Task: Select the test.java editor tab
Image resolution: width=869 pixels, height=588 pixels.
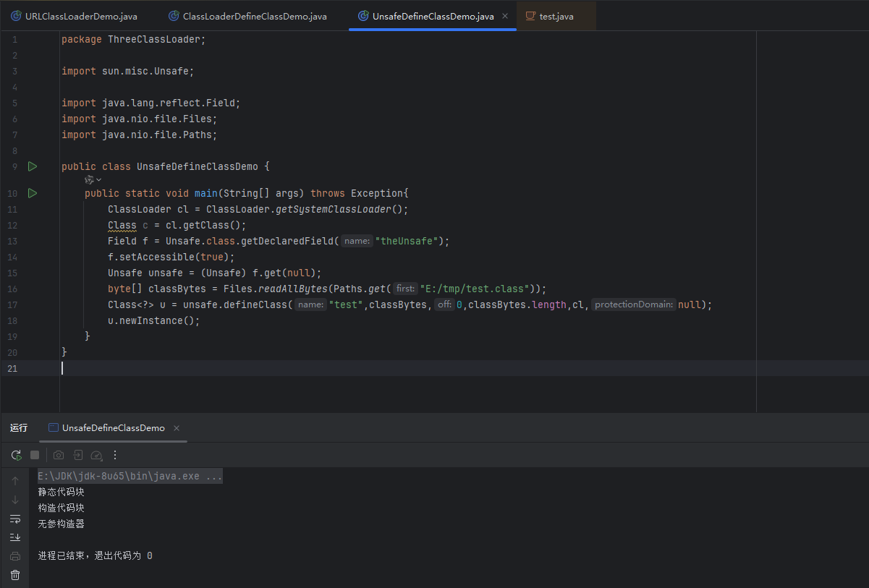Action: tap(556, 16)
